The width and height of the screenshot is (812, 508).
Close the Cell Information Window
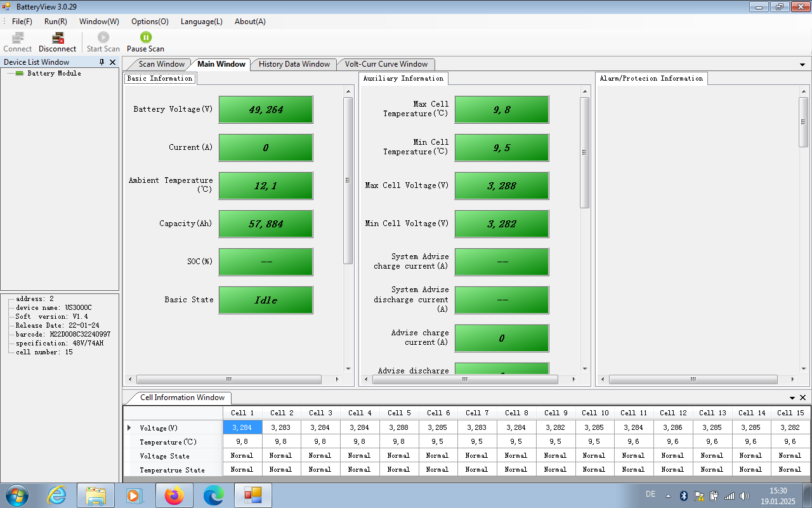click(x=802, y=398)
